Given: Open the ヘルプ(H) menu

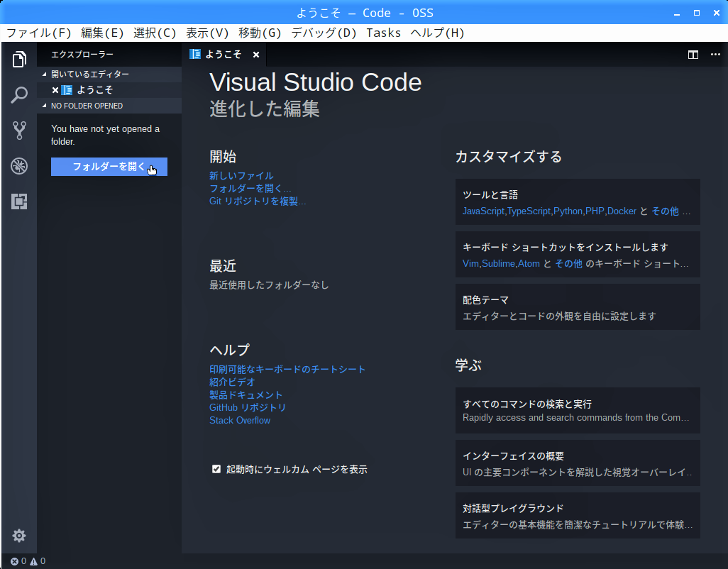Looking at the screenshot, I should tap(437, 33).
